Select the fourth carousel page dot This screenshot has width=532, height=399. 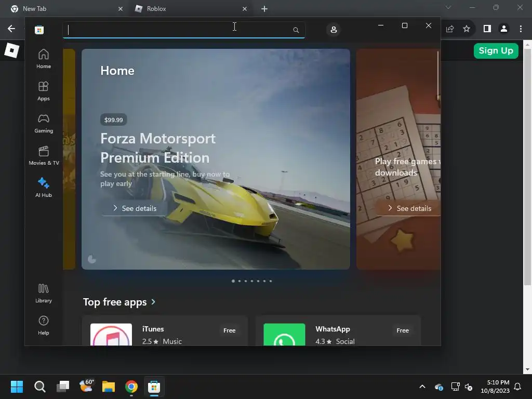252,281
